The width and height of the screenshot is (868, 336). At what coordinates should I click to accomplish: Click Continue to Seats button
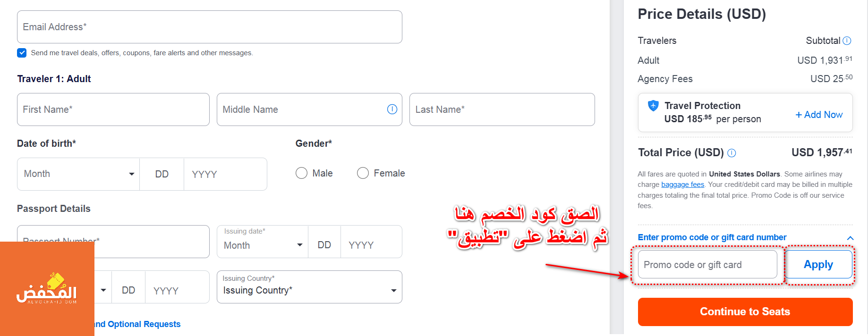[x=745, y=311]
